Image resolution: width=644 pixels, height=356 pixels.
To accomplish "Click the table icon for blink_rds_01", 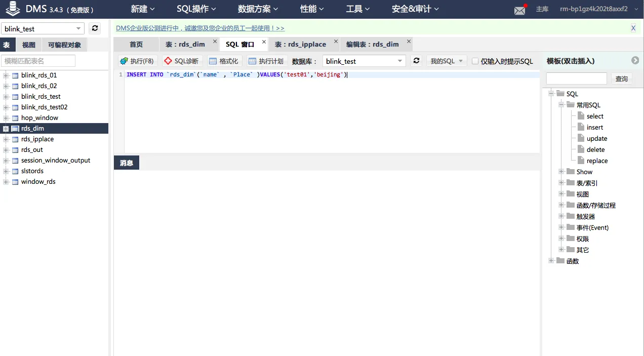I will tap(15, 75).
